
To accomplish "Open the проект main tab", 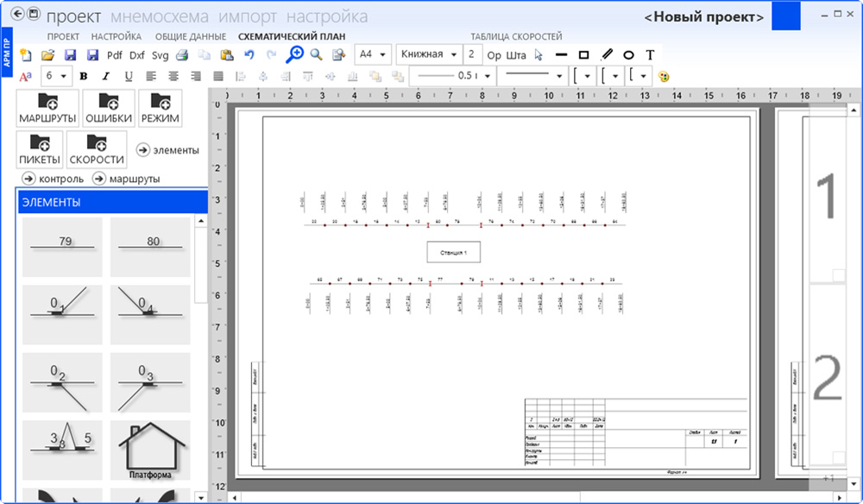I will [73, 16].
